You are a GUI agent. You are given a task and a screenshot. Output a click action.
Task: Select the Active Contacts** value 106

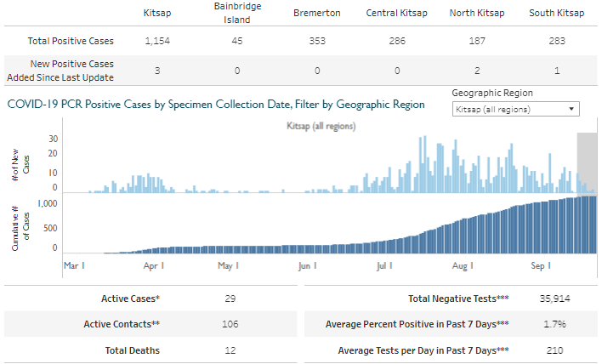point(229,324)
